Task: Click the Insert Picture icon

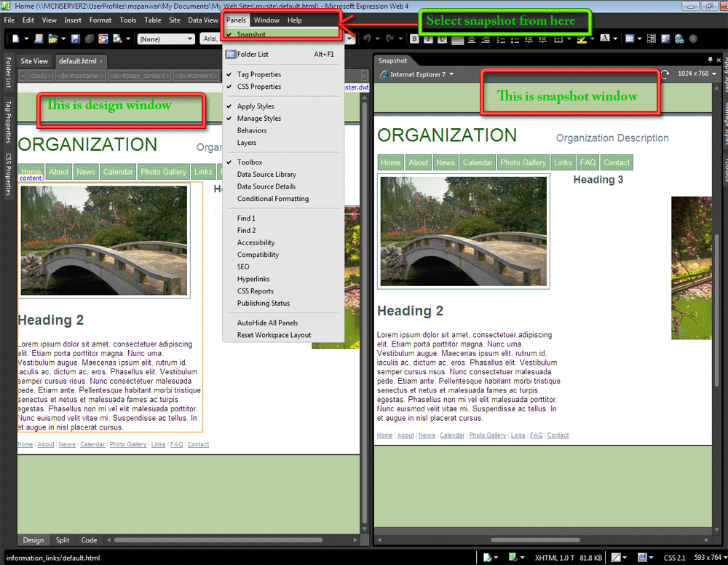Action: 665,39
